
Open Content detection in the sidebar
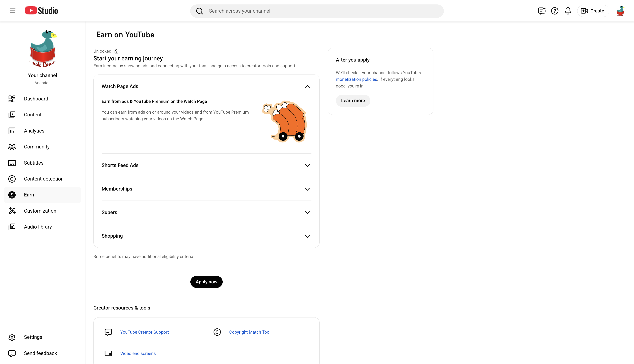tap(42, 179)
